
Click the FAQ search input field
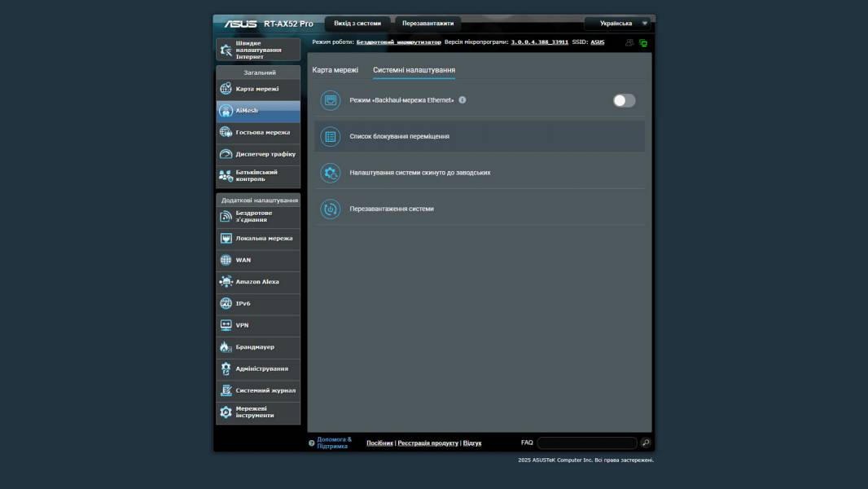coord(586,443)
